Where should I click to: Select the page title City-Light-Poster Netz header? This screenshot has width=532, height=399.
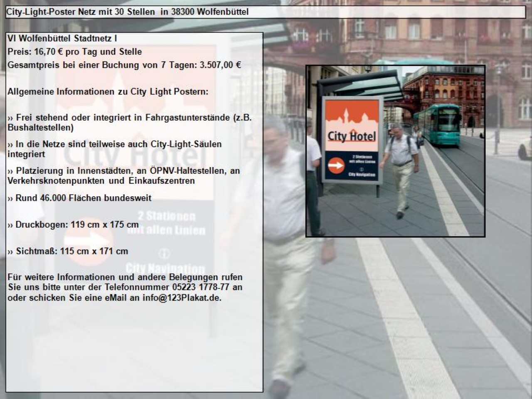click(x=127, y=12)
